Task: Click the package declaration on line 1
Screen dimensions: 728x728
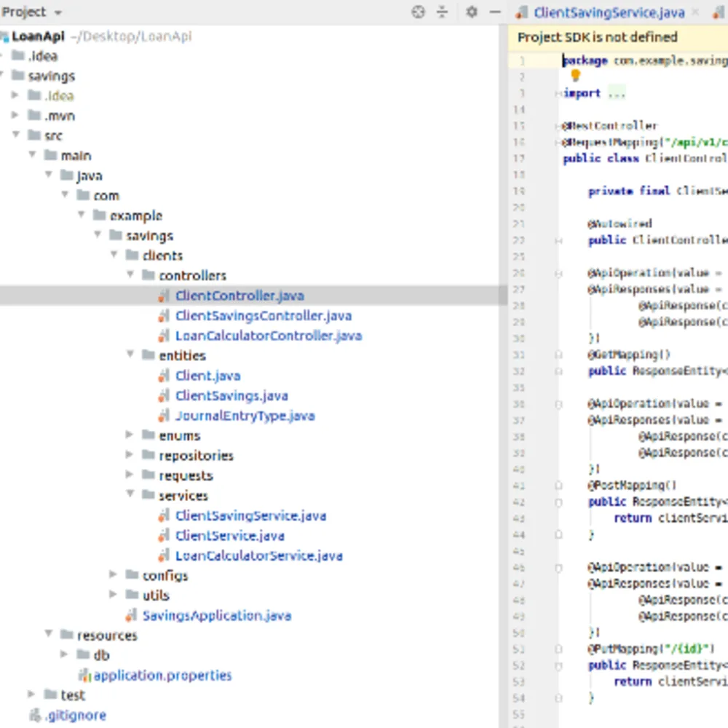Action: 645,61
